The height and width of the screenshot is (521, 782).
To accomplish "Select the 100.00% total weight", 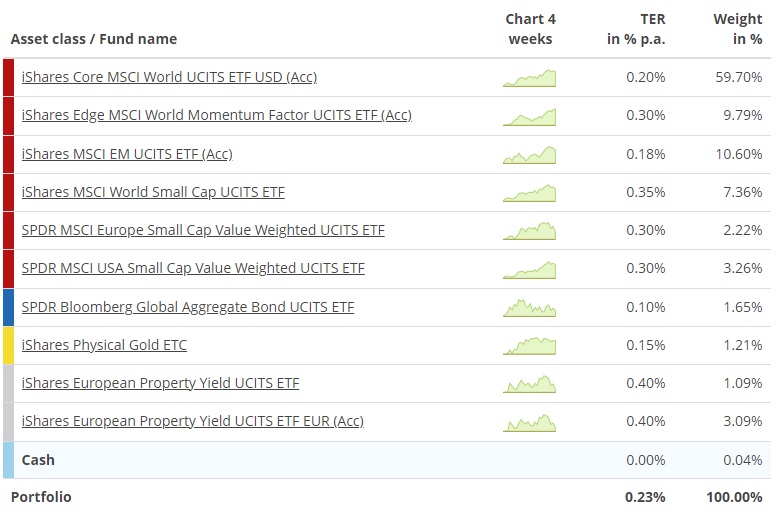I will click(734, 497).
